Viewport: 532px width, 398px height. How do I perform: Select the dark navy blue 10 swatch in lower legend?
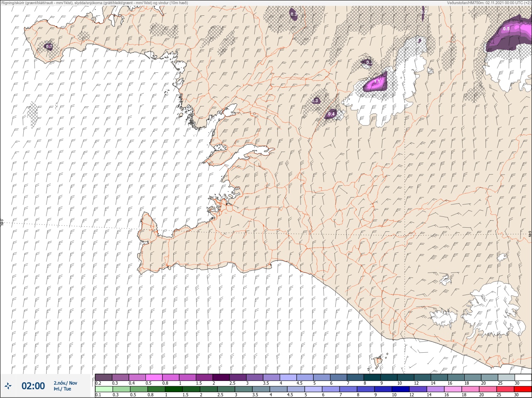tap(401, 389)
